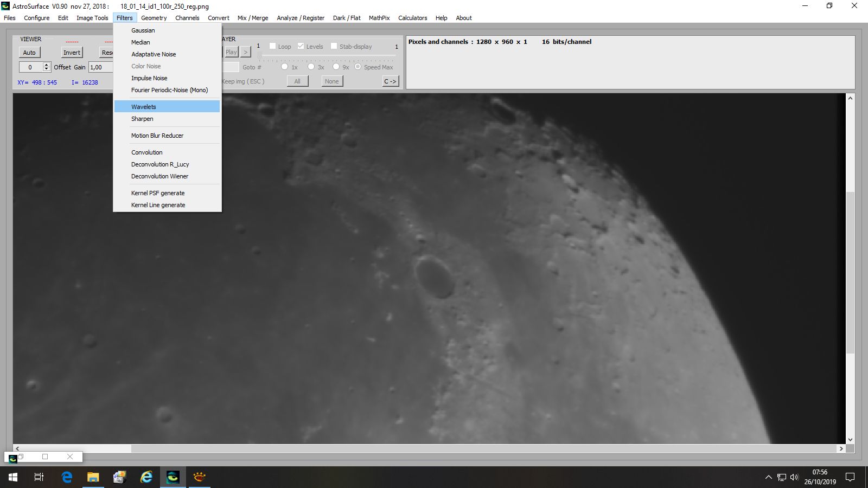Select the AstroSurface eye taskbar icon
Screen dimensions: 868x488
coord(173,477)
